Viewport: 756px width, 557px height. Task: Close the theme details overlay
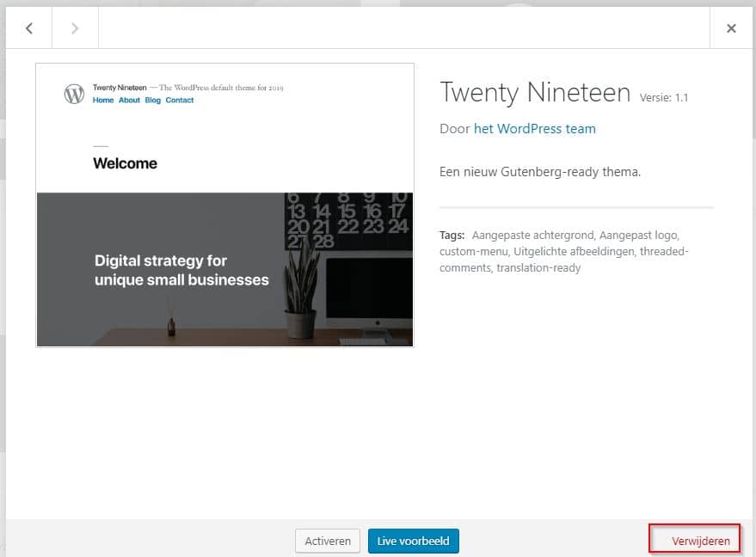731,28
